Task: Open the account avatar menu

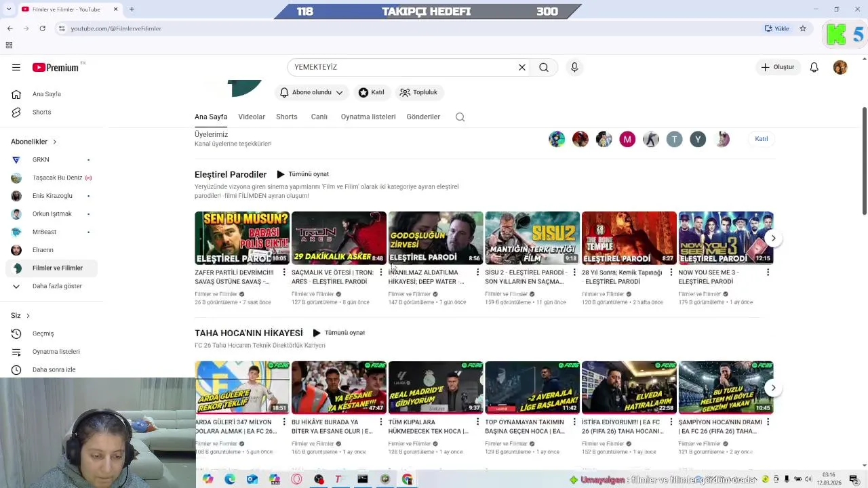Action: pos(840,67)
